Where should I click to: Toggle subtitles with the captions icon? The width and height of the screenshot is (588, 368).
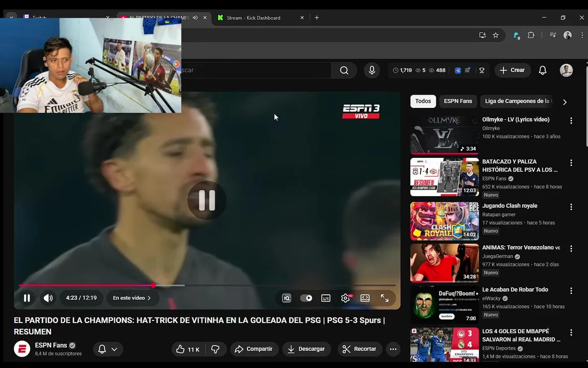[x=326, y=298]
